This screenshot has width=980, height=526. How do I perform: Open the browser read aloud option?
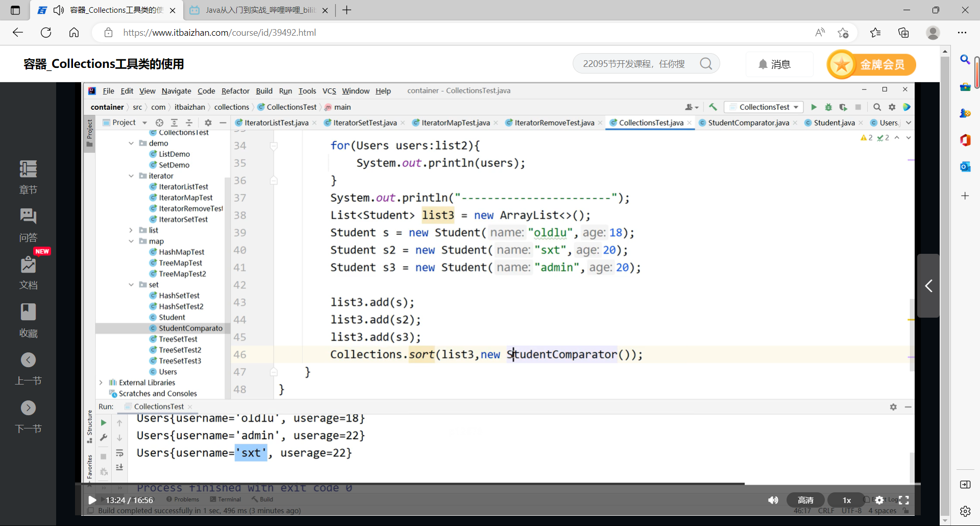pos(820,33)
